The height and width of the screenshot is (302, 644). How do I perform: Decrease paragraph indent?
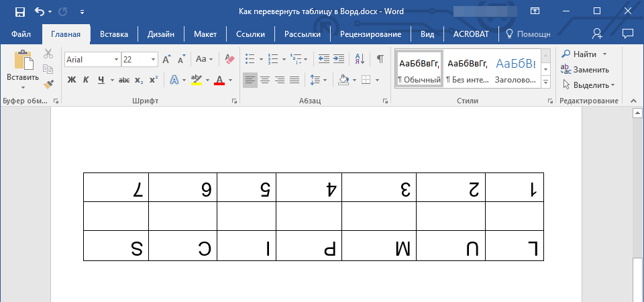323,59
